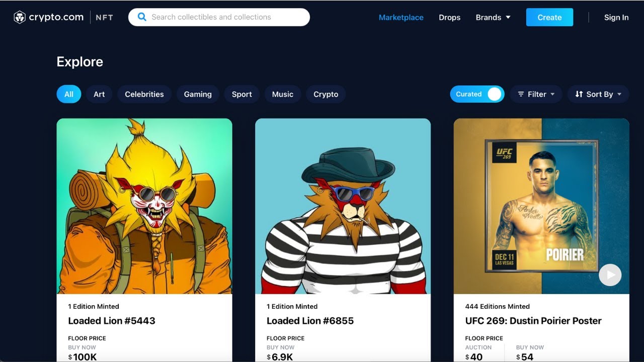The height and width of the screenshot is (362, 644).
Task: Open the Sort By dropdown
Action: [x=598, y=94]
